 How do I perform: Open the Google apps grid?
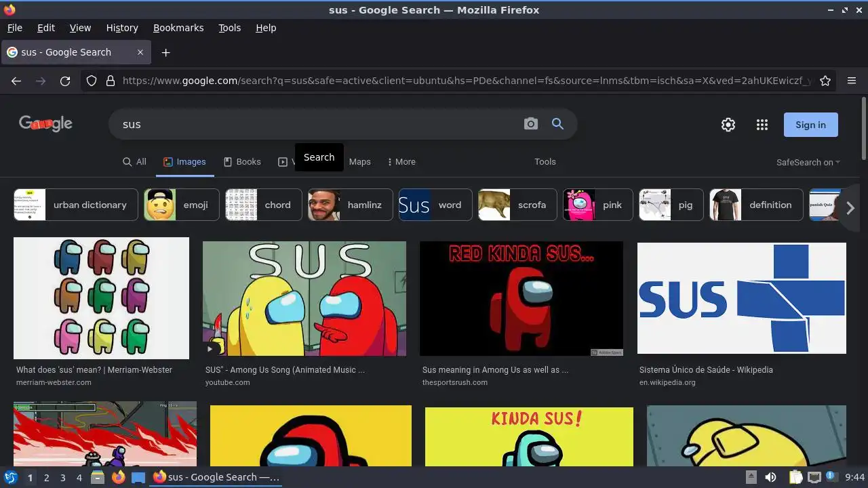coord(762,125)
